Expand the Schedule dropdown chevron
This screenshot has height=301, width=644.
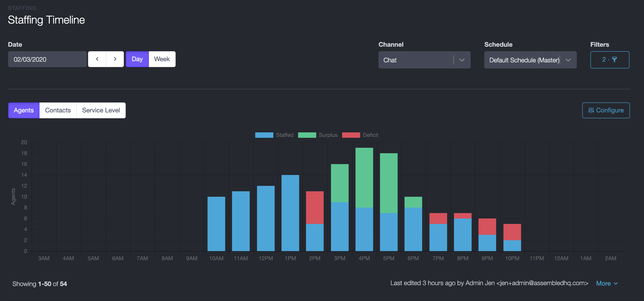[568, 60]
